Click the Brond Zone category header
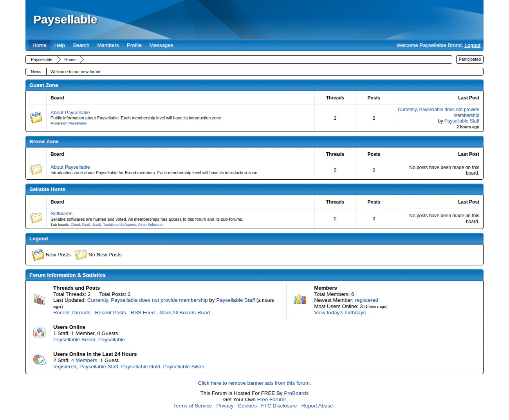The width and height of the screenshot is (509, 420). coord(254,142)
